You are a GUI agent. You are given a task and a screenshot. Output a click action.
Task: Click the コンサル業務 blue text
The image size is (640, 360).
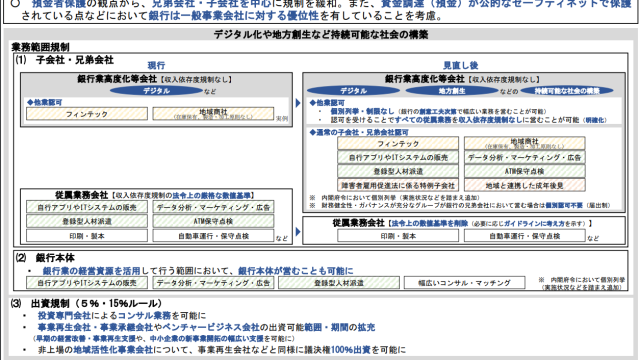[144, 316]
